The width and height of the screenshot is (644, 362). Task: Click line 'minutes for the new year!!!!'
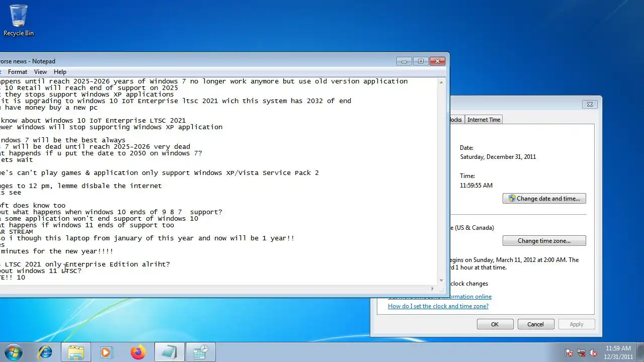(57, 251)
